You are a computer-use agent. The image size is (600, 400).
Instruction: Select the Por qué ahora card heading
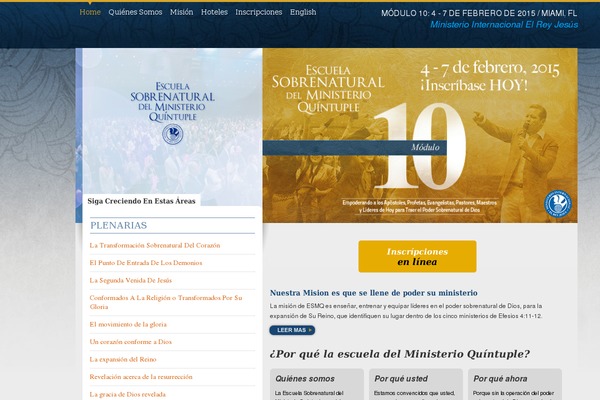(500, 379)
